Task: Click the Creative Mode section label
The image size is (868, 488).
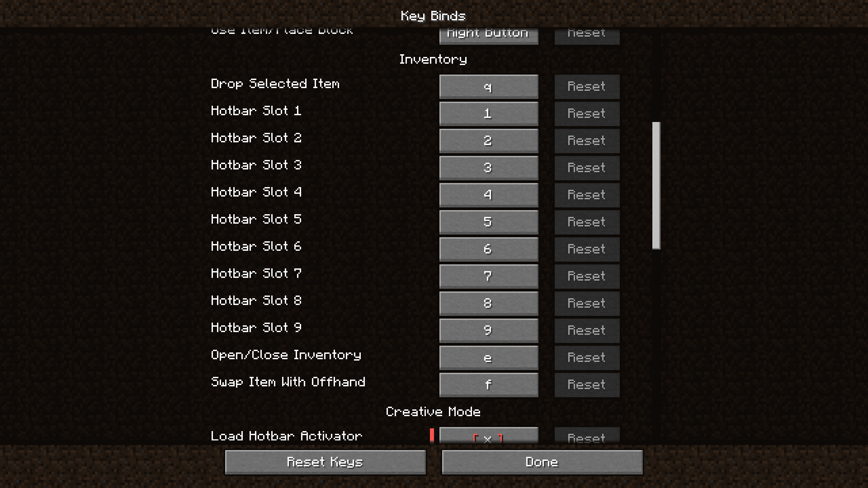Action: coord(434,411)
